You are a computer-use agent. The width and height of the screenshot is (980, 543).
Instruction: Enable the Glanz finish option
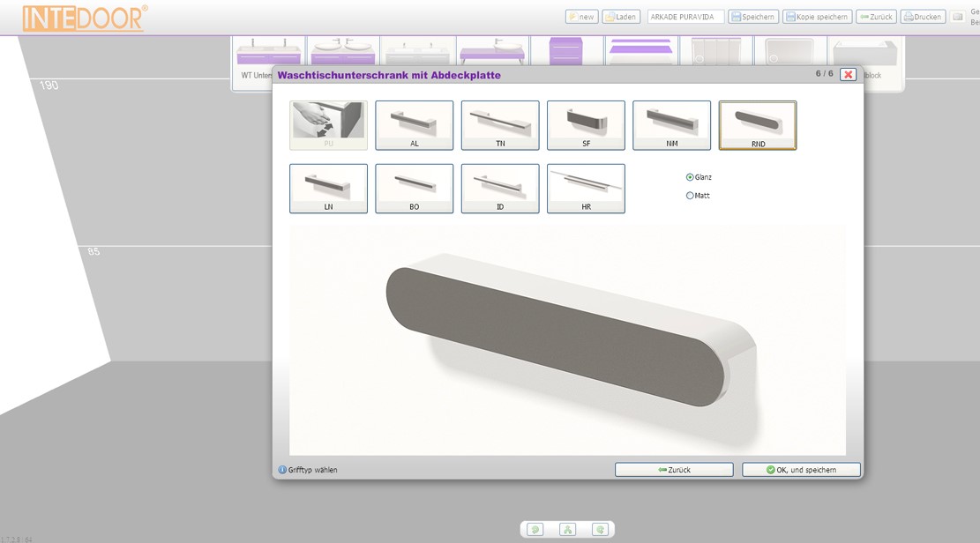coord(690,177)
